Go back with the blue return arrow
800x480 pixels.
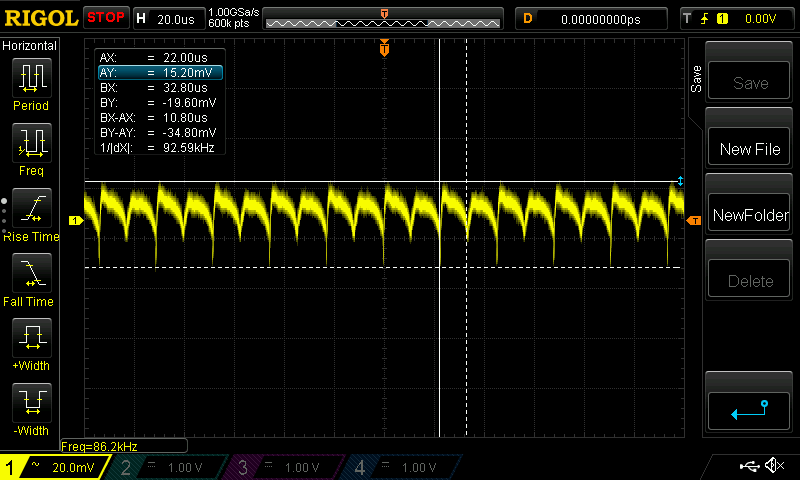pos(749,411)
